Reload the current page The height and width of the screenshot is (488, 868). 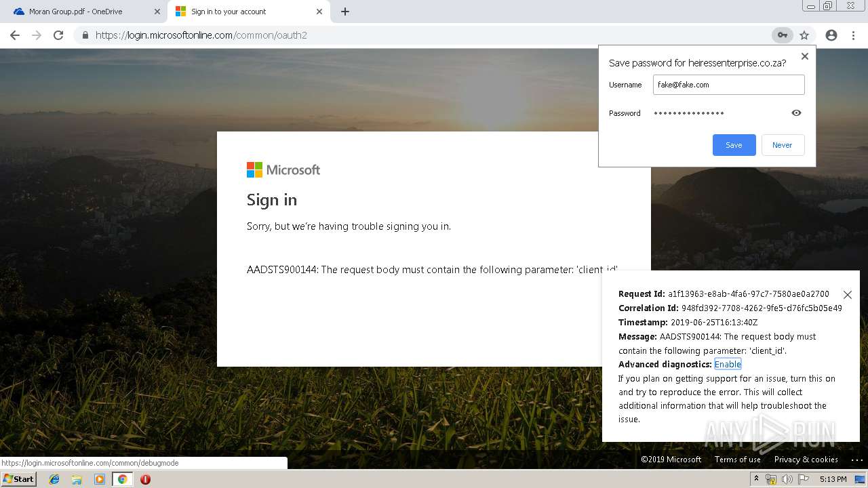tap(58, 35)
